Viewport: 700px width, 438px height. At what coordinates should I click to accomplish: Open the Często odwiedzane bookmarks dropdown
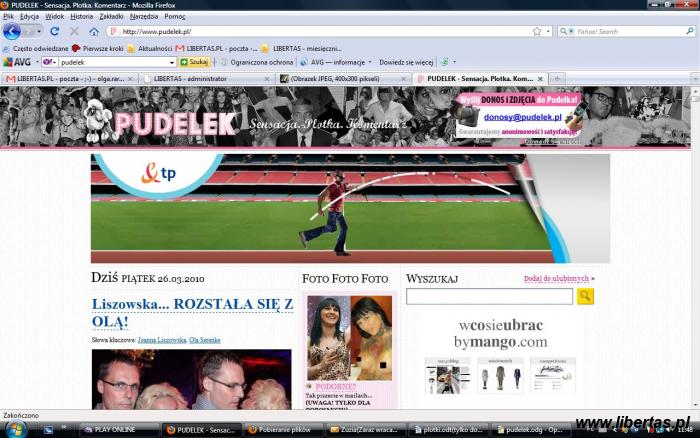[x=40, y=48]
